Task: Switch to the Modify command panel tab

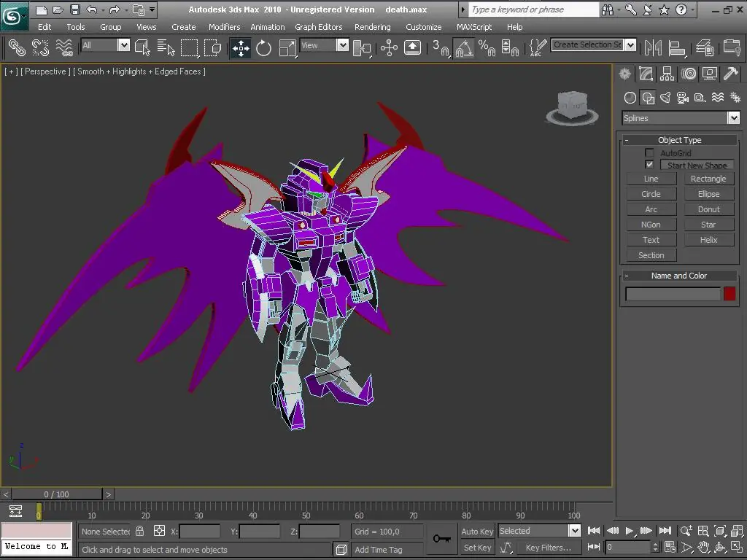Action: [x=646, y=74]
